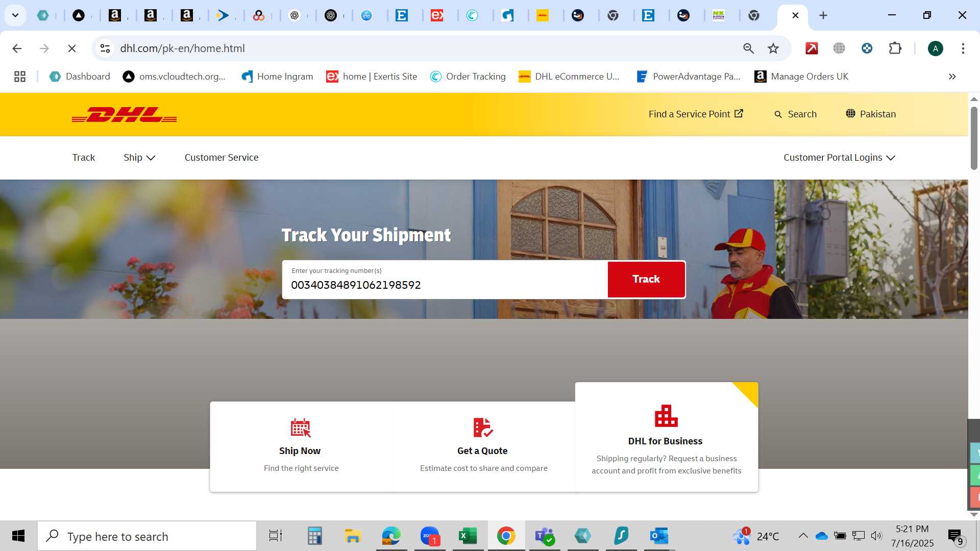Click the Get a Quote card title
Screen dimensions: 980x551
point(482,451)
